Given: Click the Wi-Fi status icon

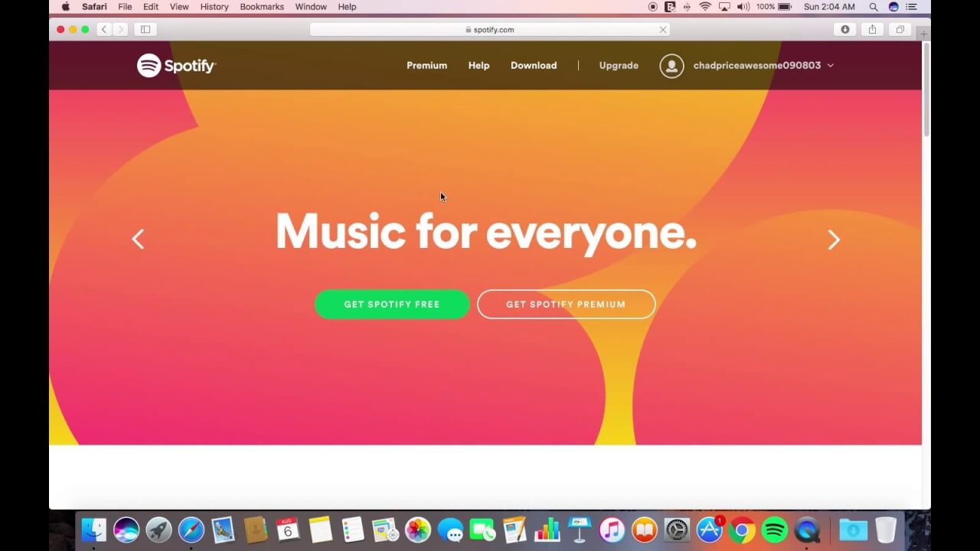Looking at the screenshot, I should [x=705, y=7].
